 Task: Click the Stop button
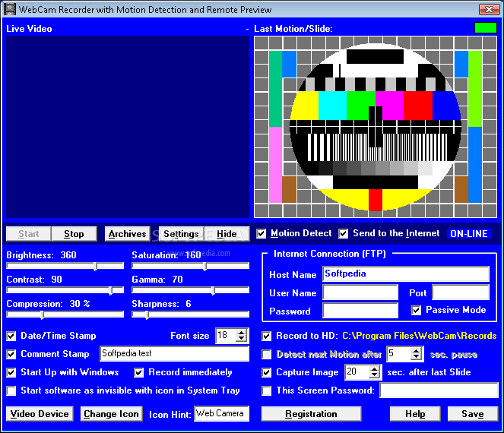[x=74, y=234]
